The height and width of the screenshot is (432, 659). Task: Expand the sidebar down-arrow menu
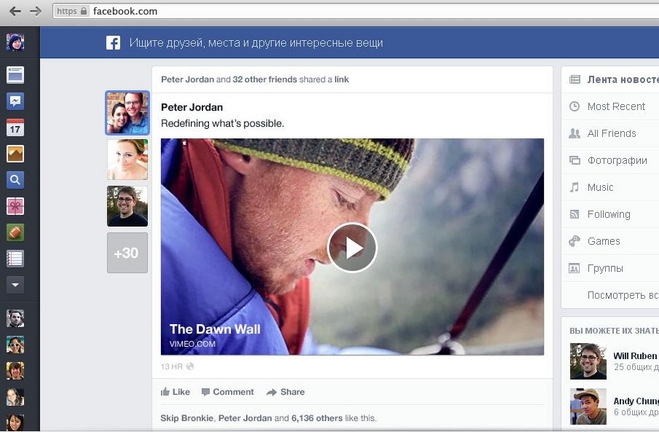click(15, 285)
